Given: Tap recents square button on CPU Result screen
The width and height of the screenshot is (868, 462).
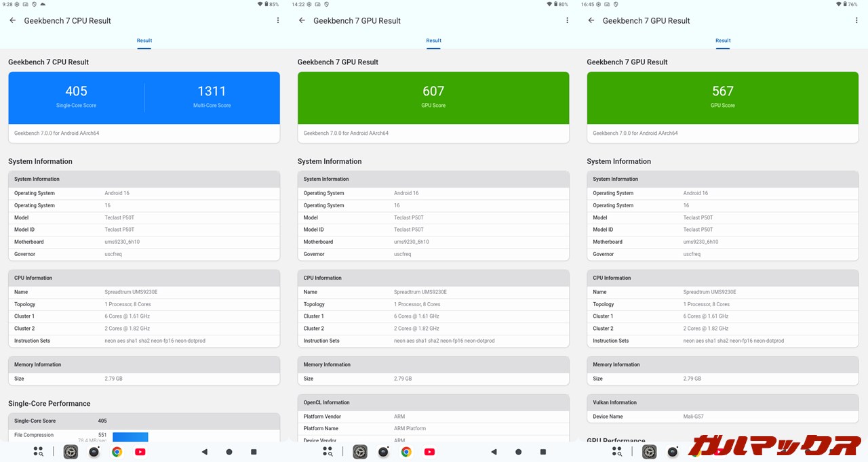Looking at the screenshot, I should pos(254,452).
